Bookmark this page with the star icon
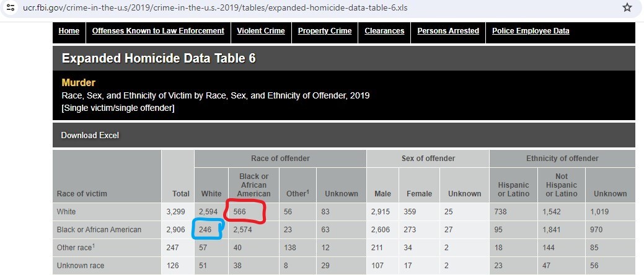This screenshot has height=275, width=644. click(x=627, y=8)
